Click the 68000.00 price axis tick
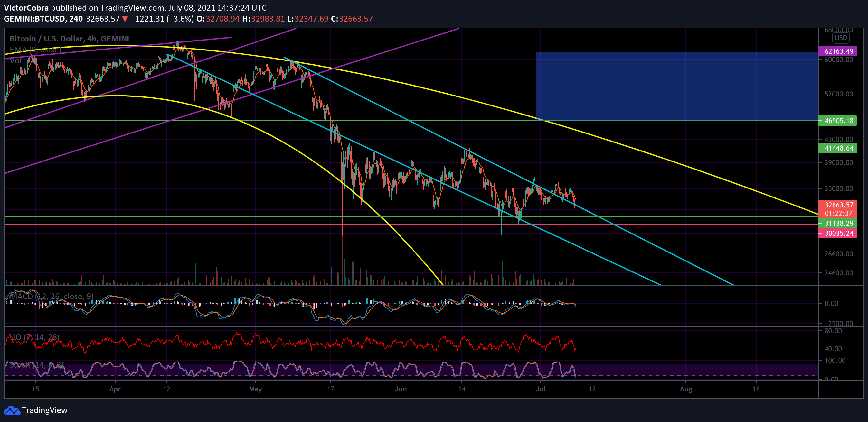Image resolution: width=868 pixels, height=422 pixels. point(839,30)
